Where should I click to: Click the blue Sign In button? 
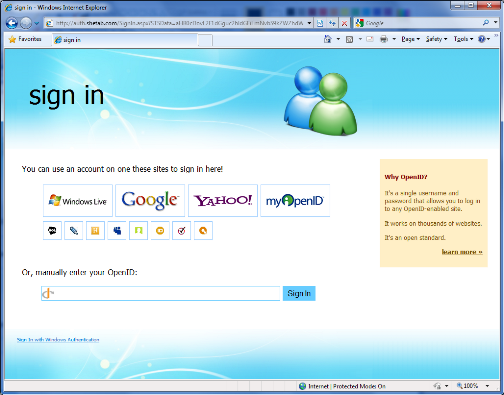(x=299, y=293)
